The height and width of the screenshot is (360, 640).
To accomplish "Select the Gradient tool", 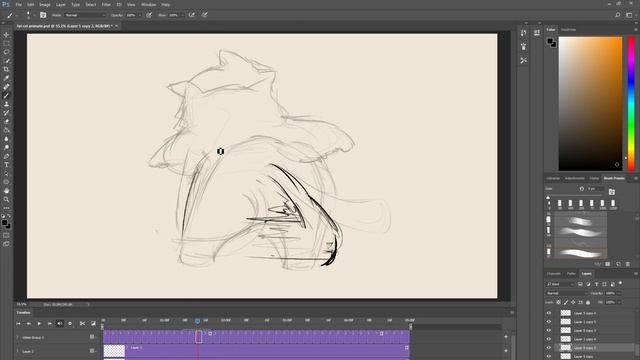I will (x=6, y=130).
